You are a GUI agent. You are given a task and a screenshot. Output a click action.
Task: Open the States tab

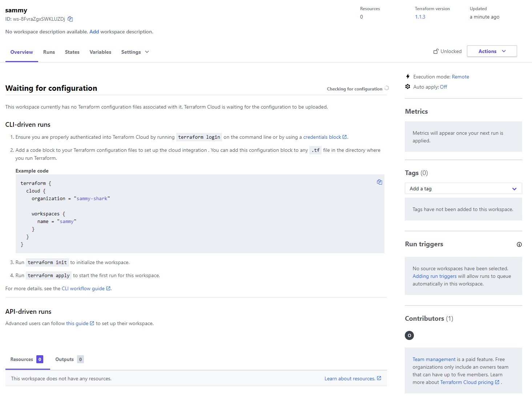coord(72,52)
